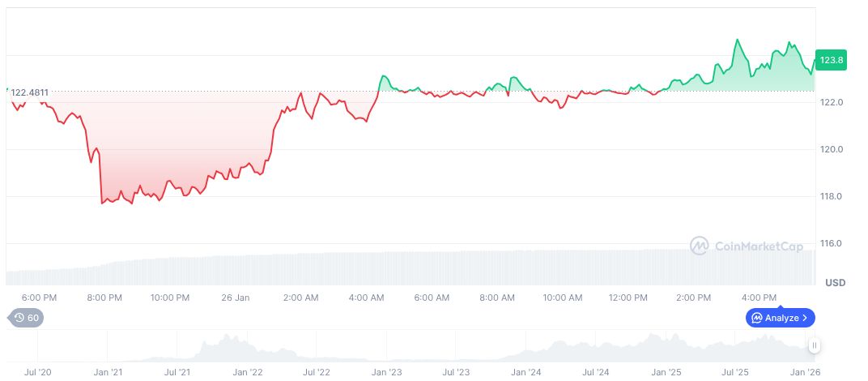The image size is (868, 381).
Task: Click the 118.0 price axis label
Action: coord(831,196)
